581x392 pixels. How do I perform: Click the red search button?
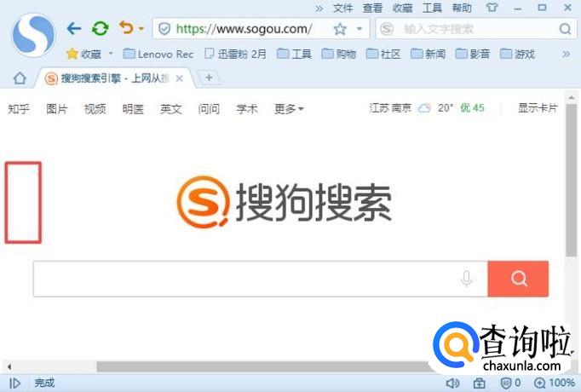click(x=518, y=279)
